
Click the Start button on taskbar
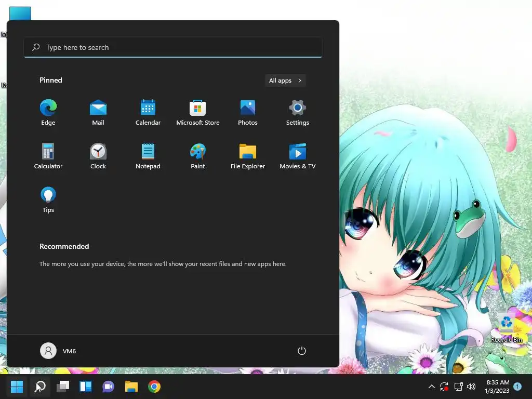[x=17, y=387]
